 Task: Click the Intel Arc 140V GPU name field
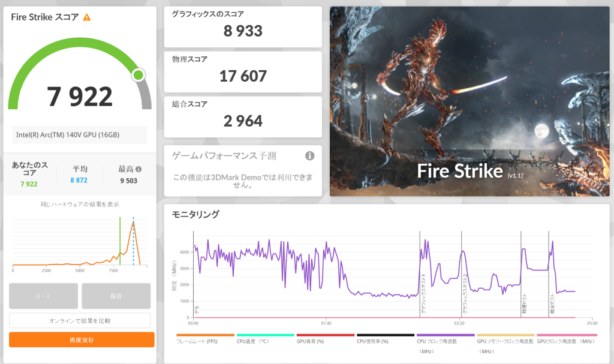click(x=79, y=135)
